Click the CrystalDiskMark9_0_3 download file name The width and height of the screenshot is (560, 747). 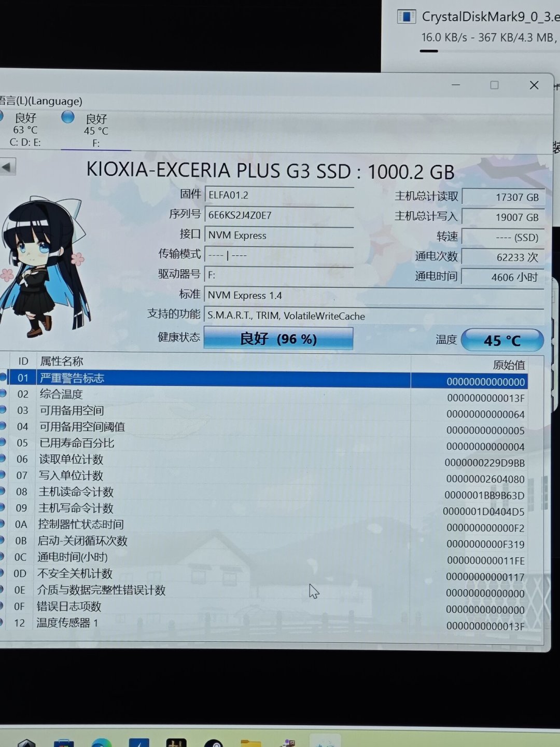tap(491, 17)
